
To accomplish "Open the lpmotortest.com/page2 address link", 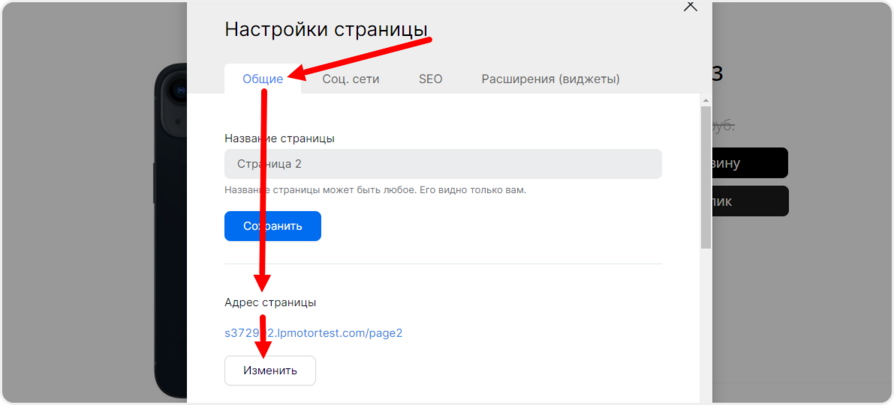I will click(x=313, y=333).
